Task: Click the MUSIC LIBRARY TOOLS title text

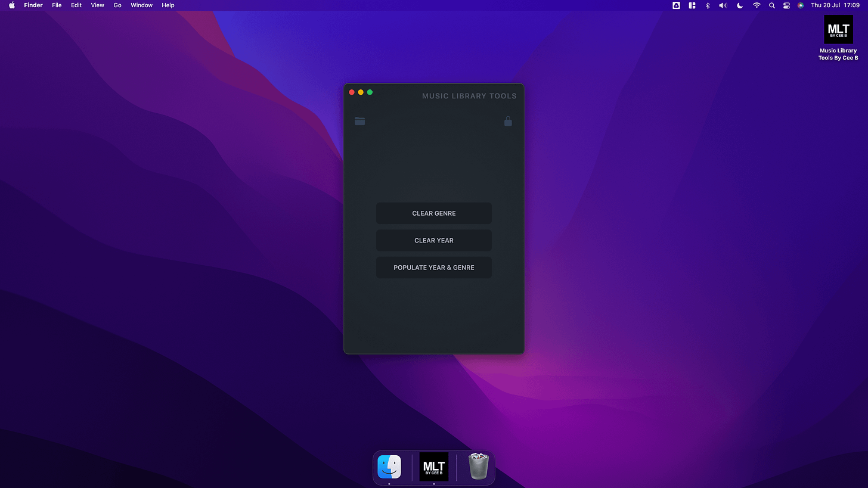Action: (469, 96)
